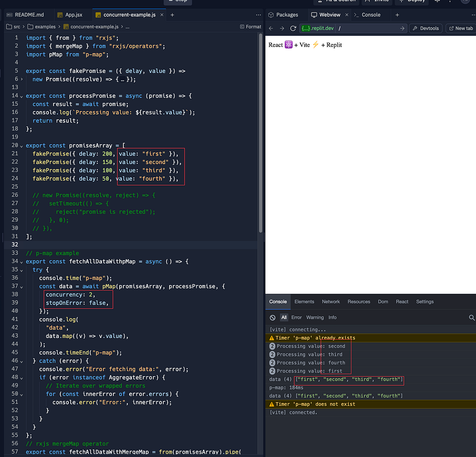
Task: Open Devtools from webview toolbar
Action: pos(426,28)
